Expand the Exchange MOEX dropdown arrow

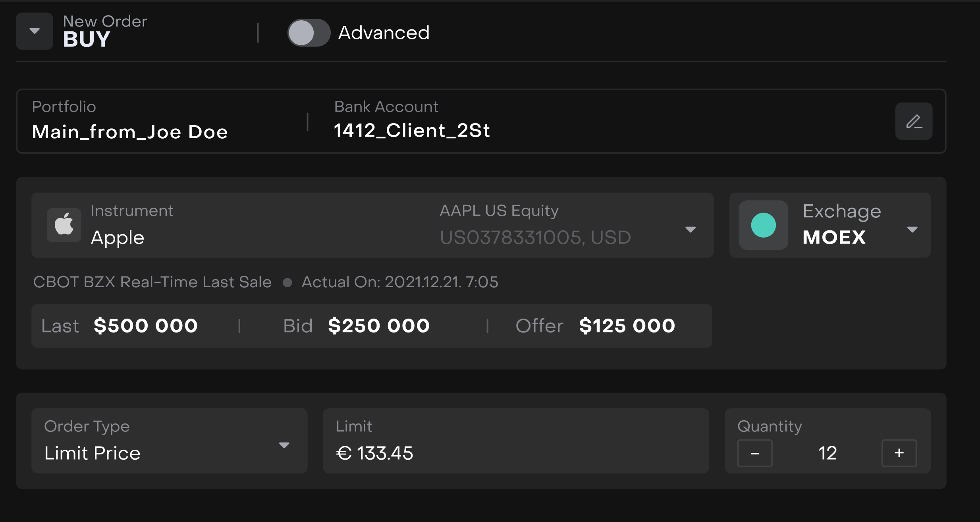[912, 229]
